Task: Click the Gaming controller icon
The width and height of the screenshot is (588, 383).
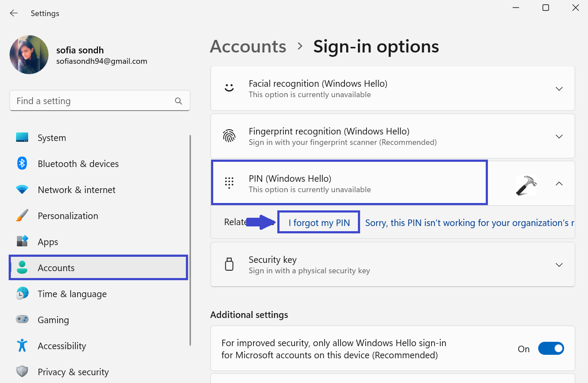Action: click(x=22, y=320)
